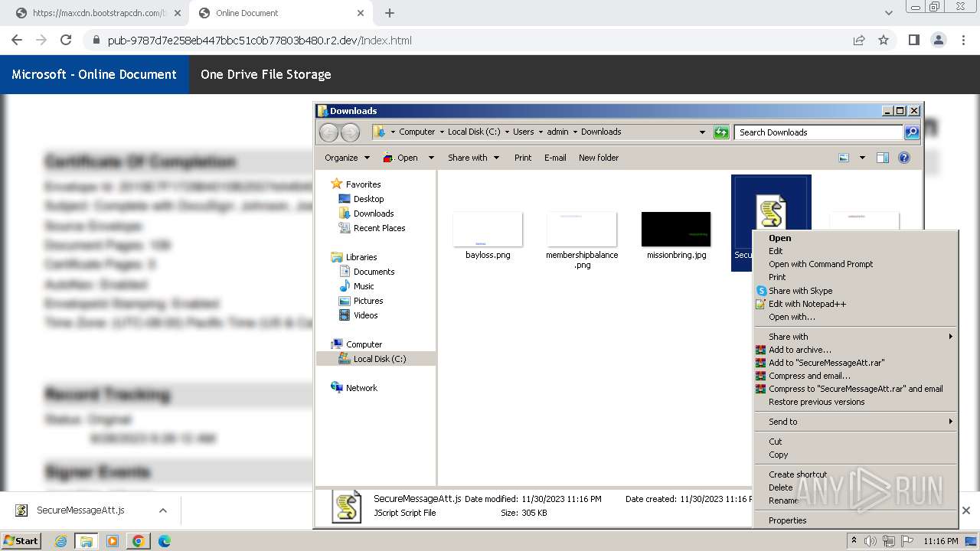Viewport: 980px width, 551px height.
Task: Expand the Send to submenu
Action: (856, 422)
